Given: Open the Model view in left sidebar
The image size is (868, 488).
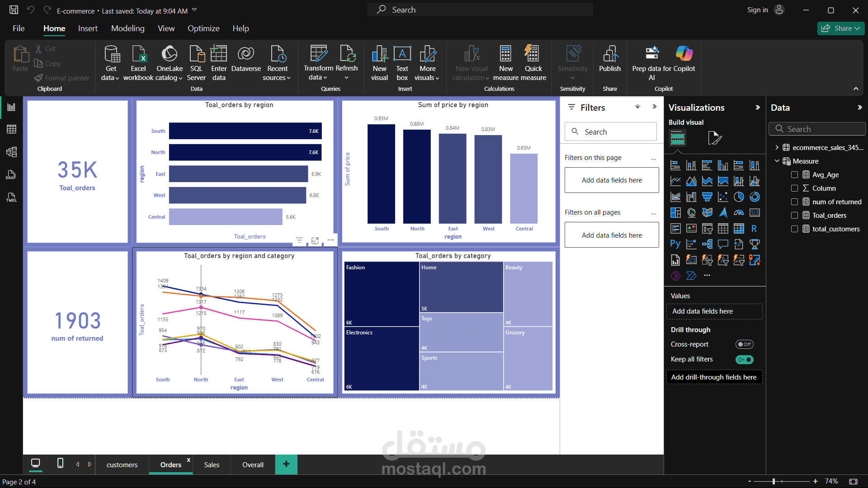Looking at the screenshot, I should 12,152.
